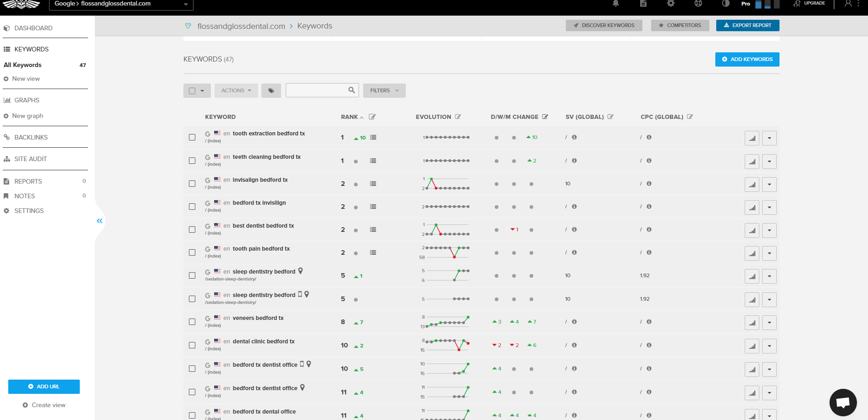
Task: Expand options for veneers bedford tx
Action: coord(769,323)
